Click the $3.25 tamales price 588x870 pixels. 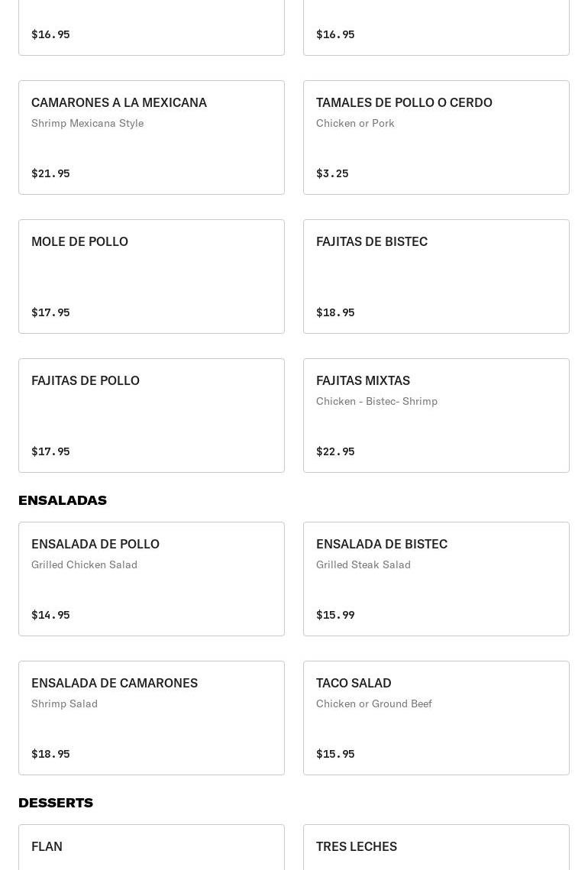[332, 173]
